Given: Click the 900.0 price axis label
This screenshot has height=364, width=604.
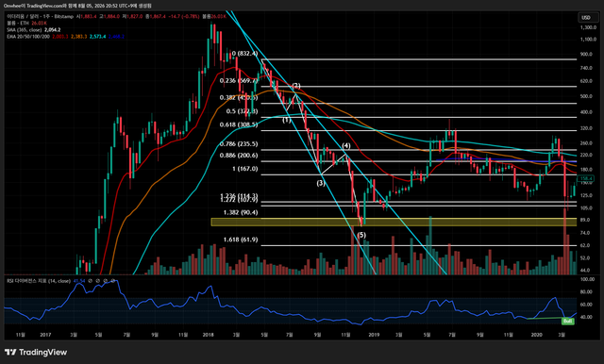Looking at the screenshot, I should point(586,55).
